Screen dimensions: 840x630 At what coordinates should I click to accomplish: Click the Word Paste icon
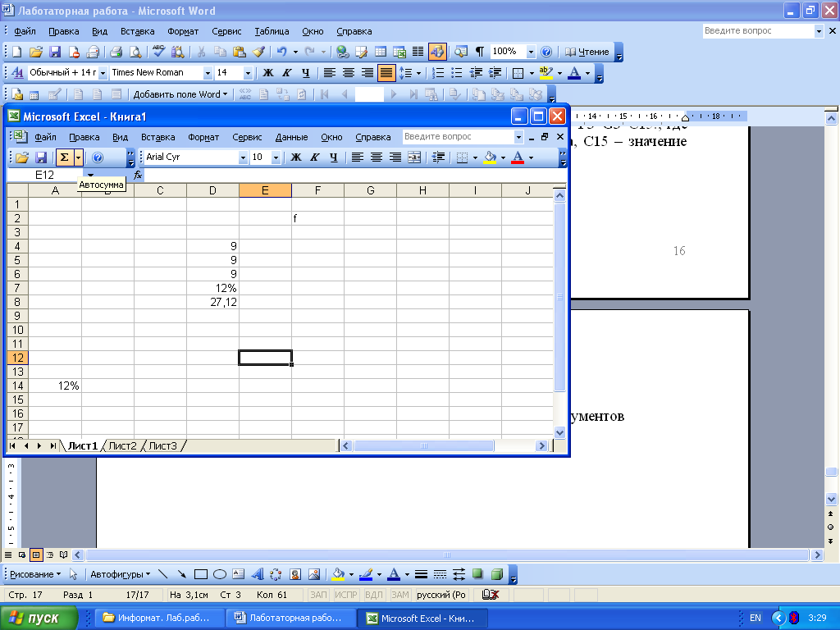(239, 52)
